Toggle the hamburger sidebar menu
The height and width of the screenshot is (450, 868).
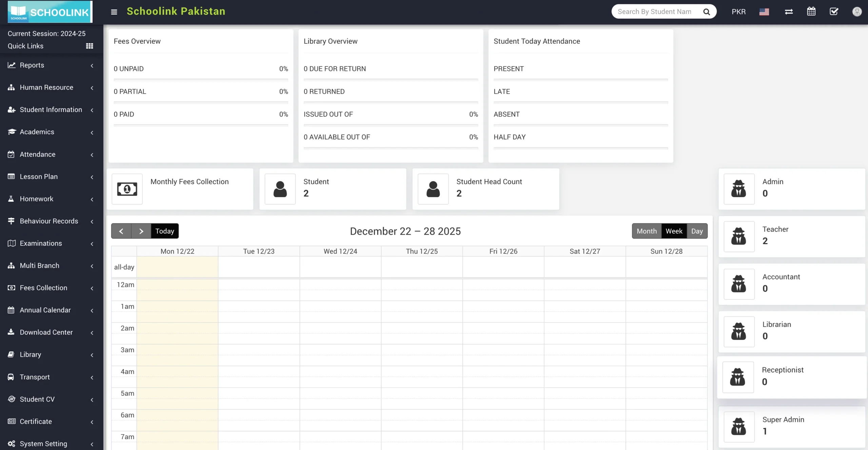(114, 12)
